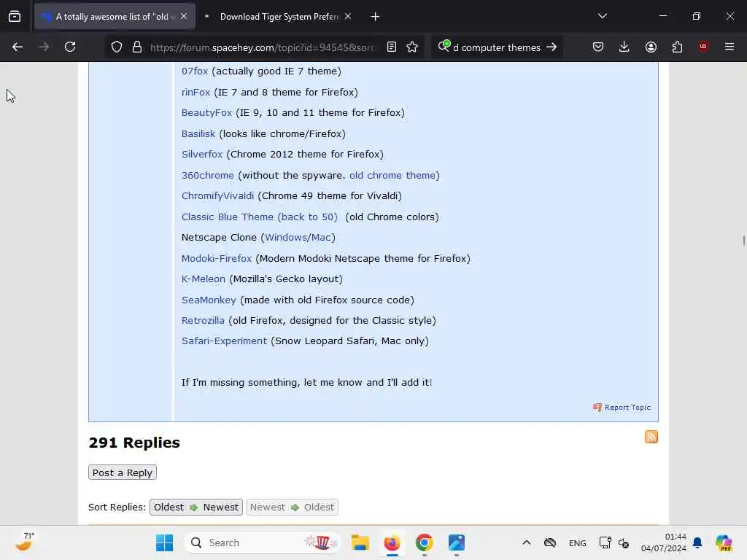Open the List all tabs dropdown
The width and height of the screenshot is (747, 560).
point(603,16)
